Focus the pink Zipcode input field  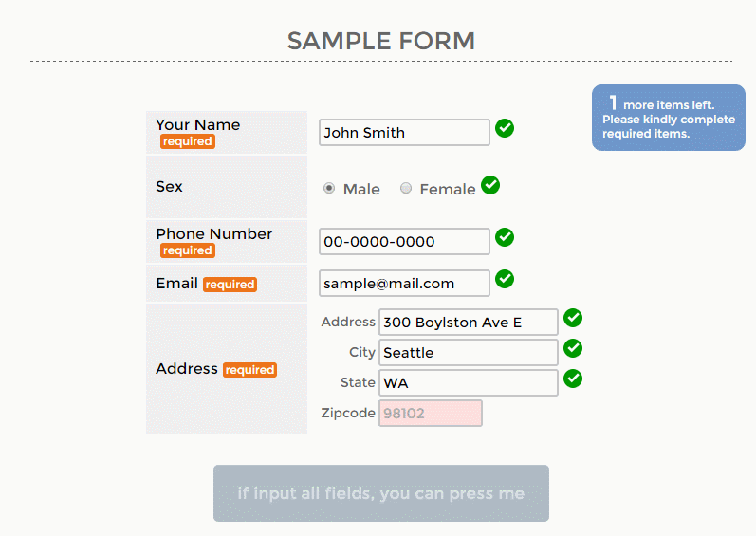point(430,413)
